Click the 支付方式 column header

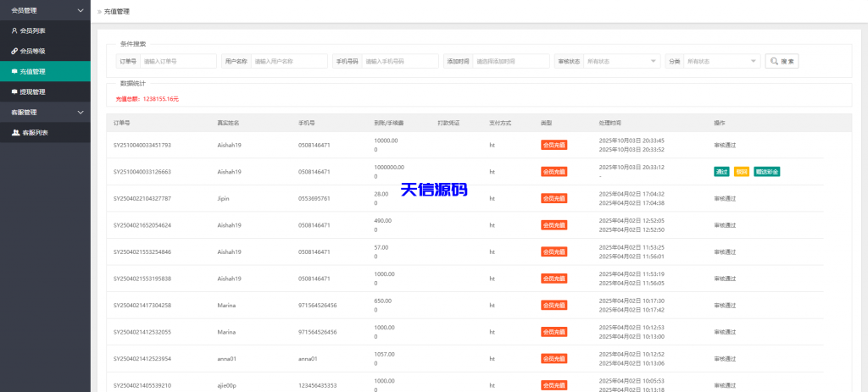(500, 123)
